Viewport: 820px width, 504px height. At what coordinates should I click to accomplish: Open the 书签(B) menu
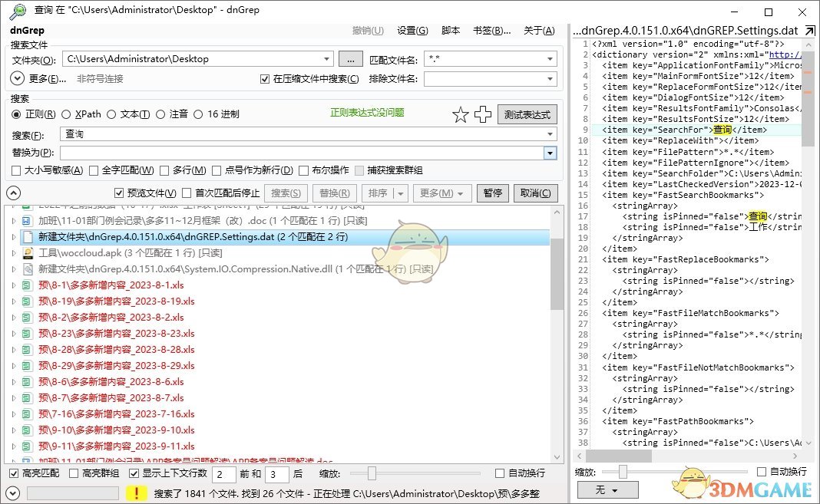[488, 30]
